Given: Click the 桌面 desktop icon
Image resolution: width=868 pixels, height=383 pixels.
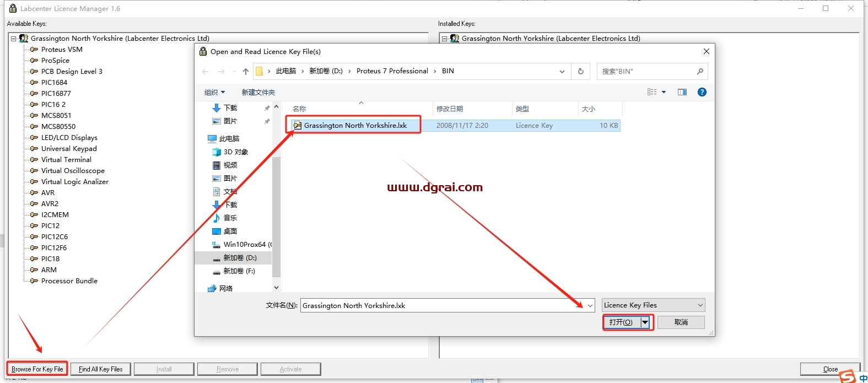Looking at the screenshot, I should click(x=217, y=231).
